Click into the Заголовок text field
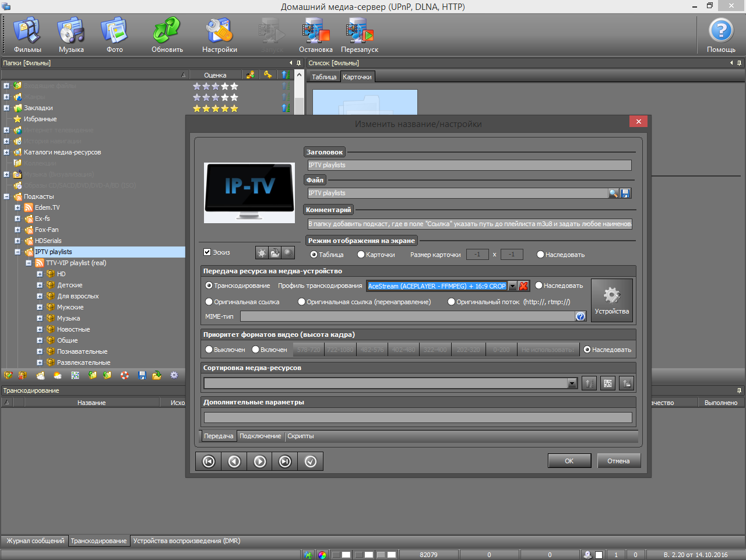Screen dimensions: 746x560 click(x=469, y=165)
